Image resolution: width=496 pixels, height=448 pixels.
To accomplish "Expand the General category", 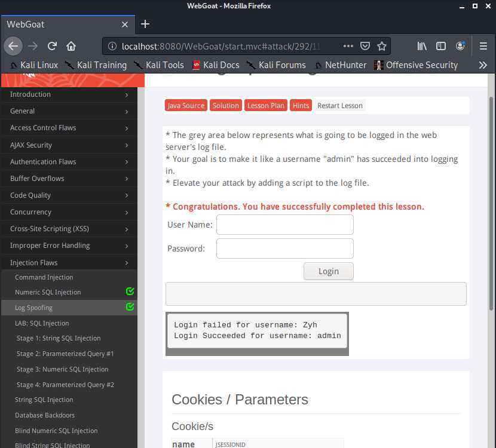I will [x=69, y=111].
